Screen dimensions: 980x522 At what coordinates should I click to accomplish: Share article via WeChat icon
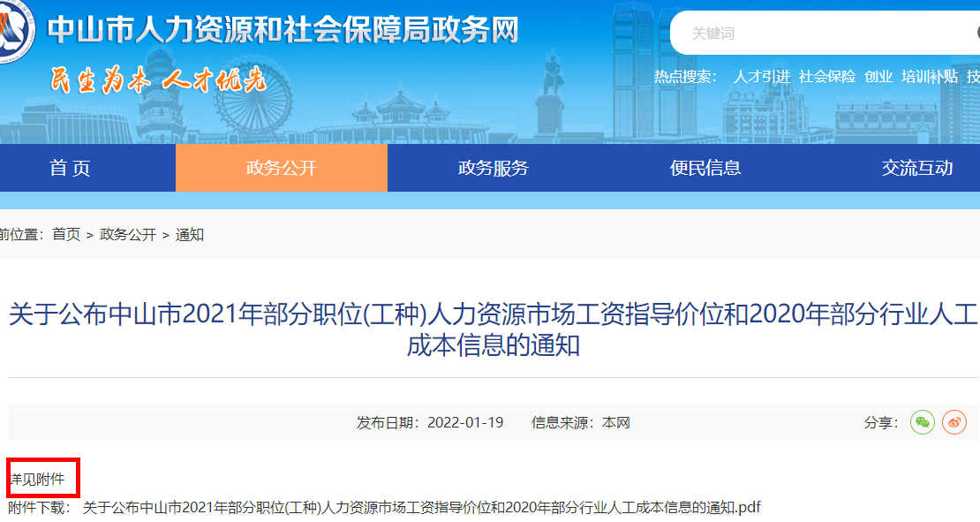[923, 422]
